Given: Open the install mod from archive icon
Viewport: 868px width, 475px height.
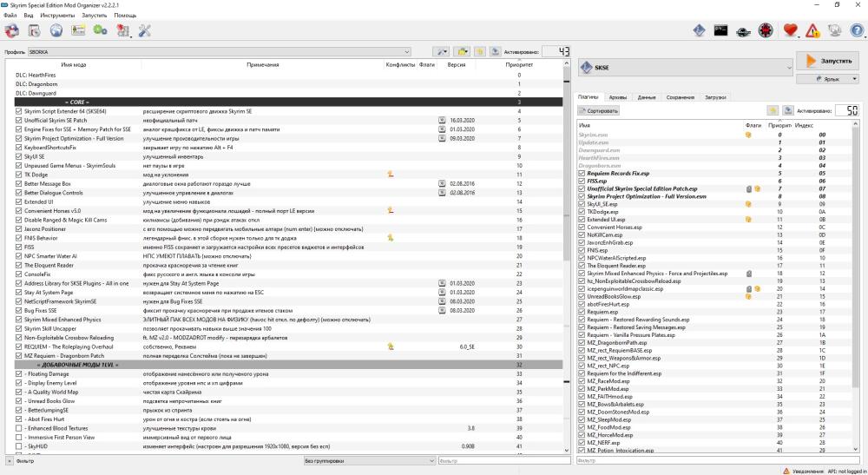Looking at the screenshot, I should [x=35, y=31].
